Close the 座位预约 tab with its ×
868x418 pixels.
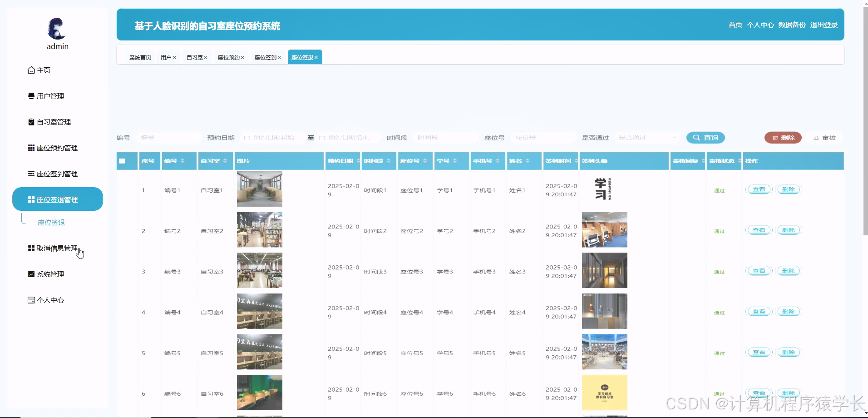click(x=242, y=58)
